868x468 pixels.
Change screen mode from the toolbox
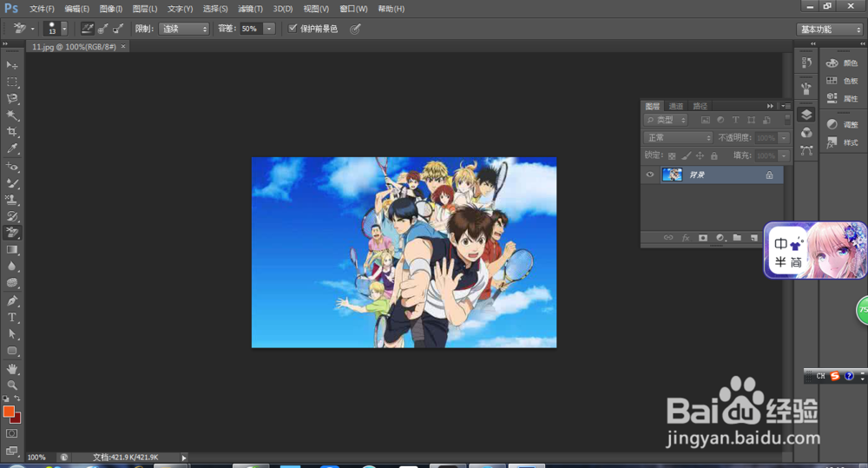point(11,451)
